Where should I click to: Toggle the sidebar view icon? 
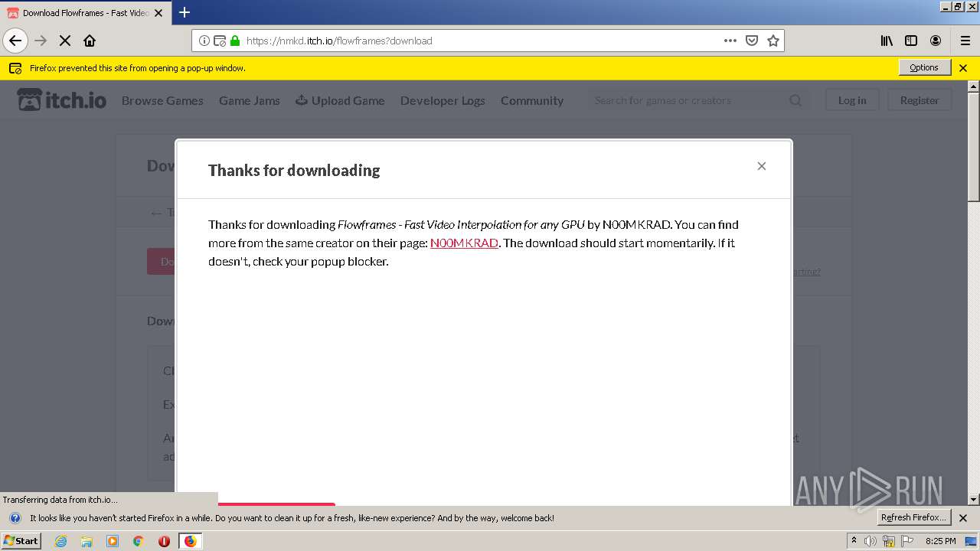click(x=911, y=41)
